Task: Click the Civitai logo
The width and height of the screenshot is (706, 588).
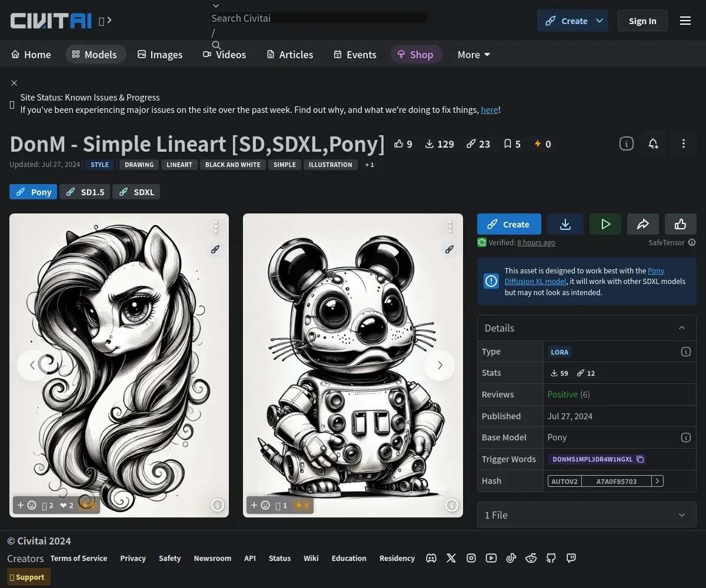Action: tap(51, 21)
